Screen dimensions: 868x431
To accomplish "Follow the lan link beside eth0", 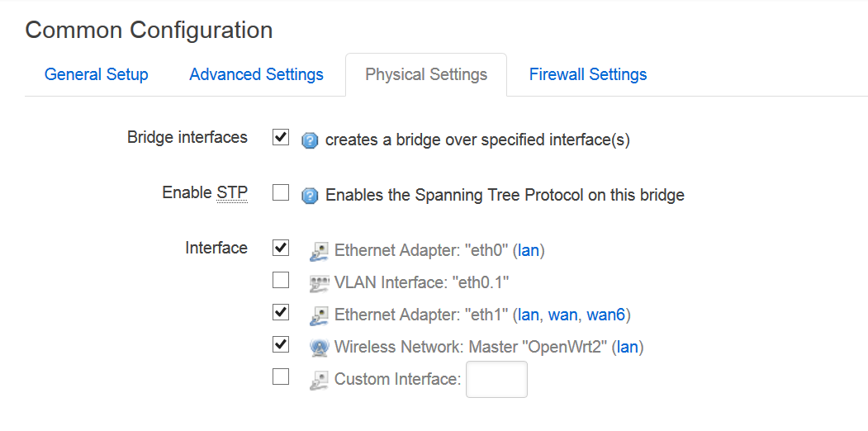I will (528, 251).
